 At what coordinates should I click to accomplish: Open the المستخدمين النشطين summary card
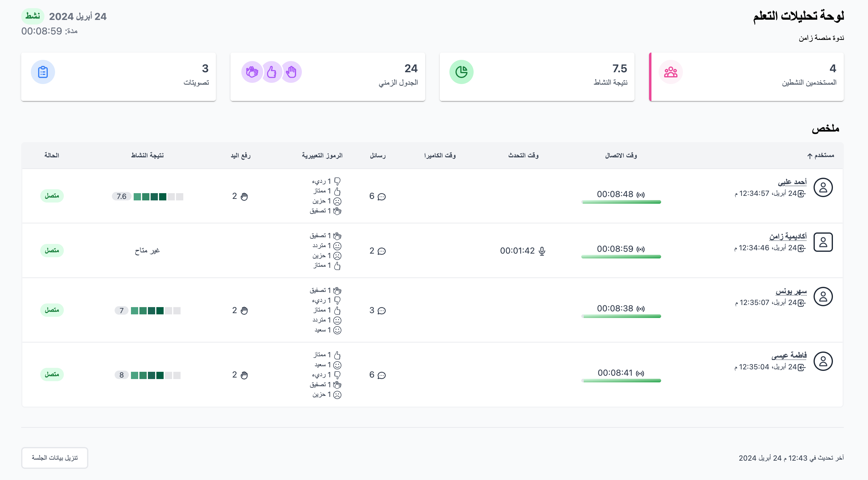(746, 77)
